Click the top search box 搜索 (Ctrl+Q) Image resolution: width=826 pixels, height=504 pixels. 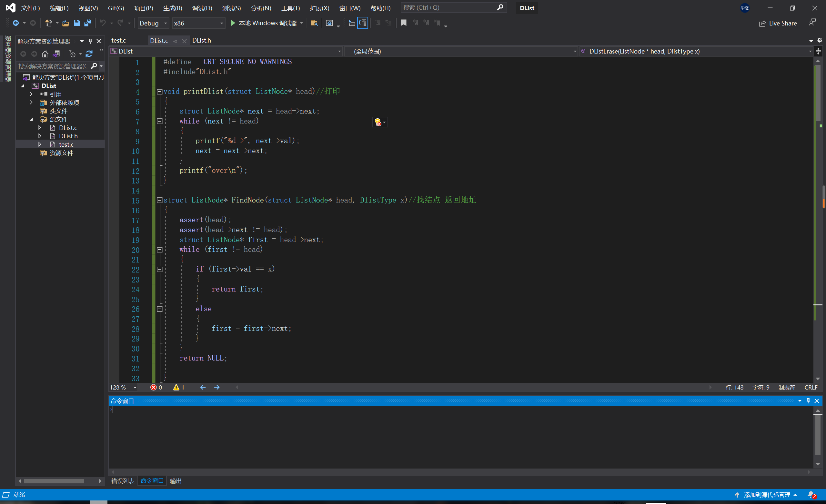click(449, 8)
